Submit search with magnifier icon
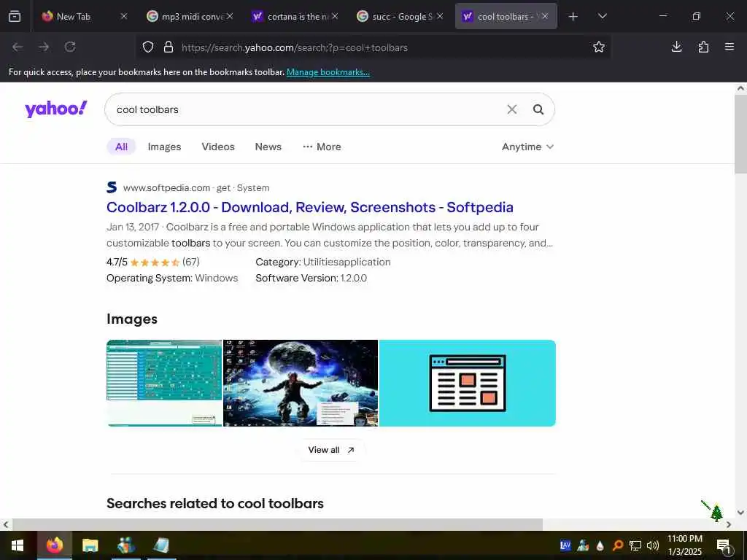 538,109
